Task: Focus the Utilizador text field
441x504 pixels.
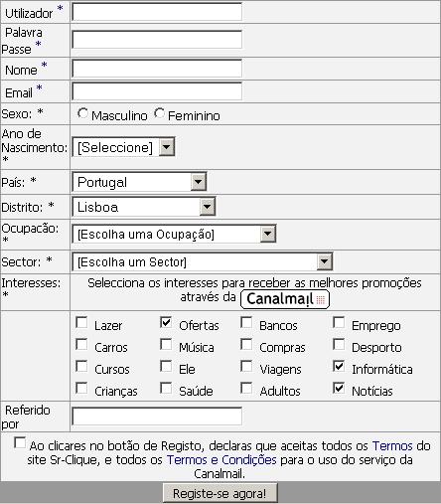Action: (157, 12)
